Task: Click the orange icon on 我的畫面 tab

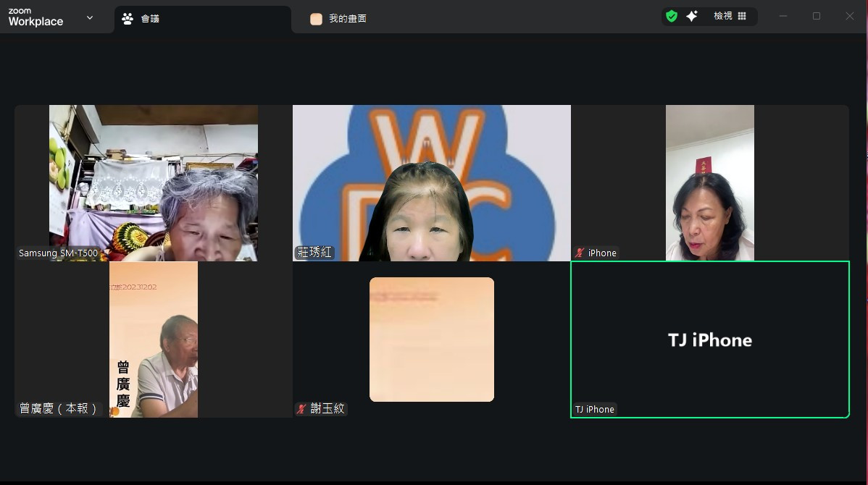Action: (x=316, y=19)
